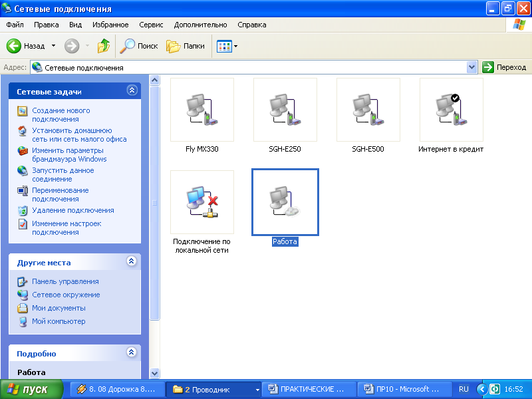Screen dimensions: 532x399
Task: Open the Views dropdown arrow
Action: (236, 46)
